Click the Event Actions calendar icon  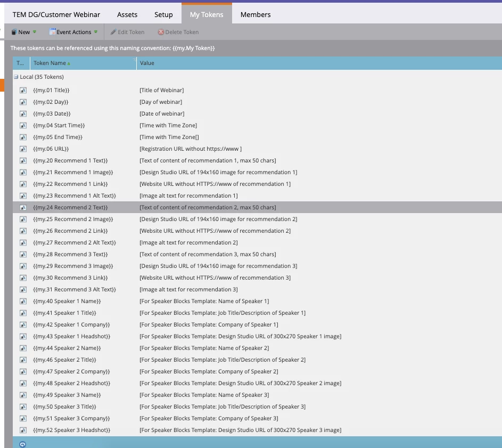(52, 32)
